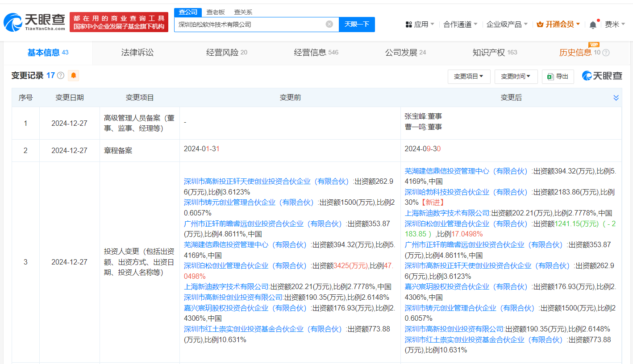Open the notification bell in header
Screen dimensions: 633x364
pos(593,25)
